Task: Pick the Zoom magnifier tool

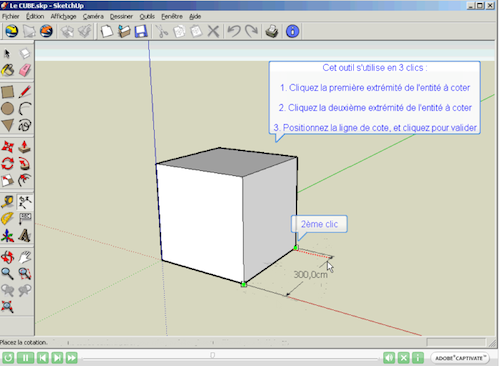Action: coord(7,274)
